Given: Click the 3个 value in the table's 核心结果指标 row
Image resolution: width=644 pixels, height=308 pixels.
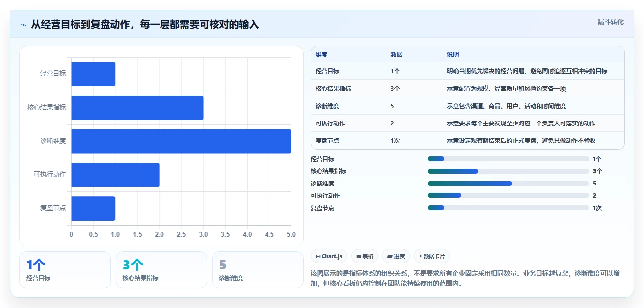Looking at the screenshot, I should [395, 89].
